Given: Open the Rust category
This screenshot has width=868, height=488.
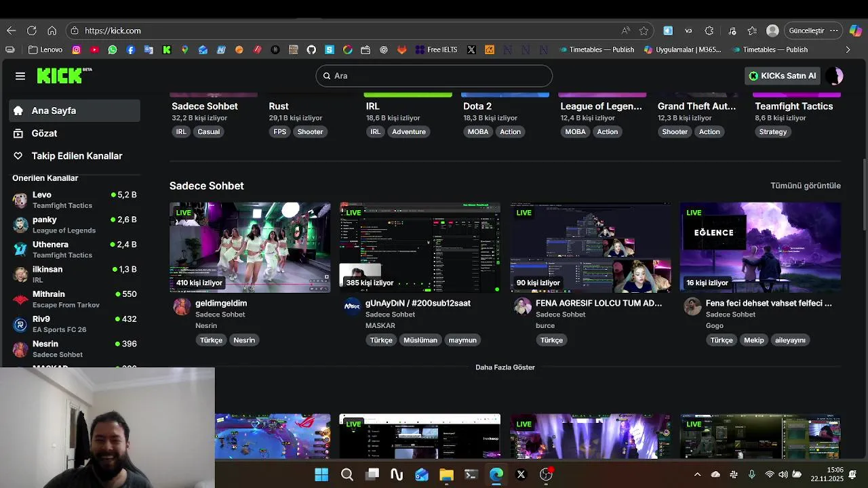Looking at the screenshot, I should [279, 106].
